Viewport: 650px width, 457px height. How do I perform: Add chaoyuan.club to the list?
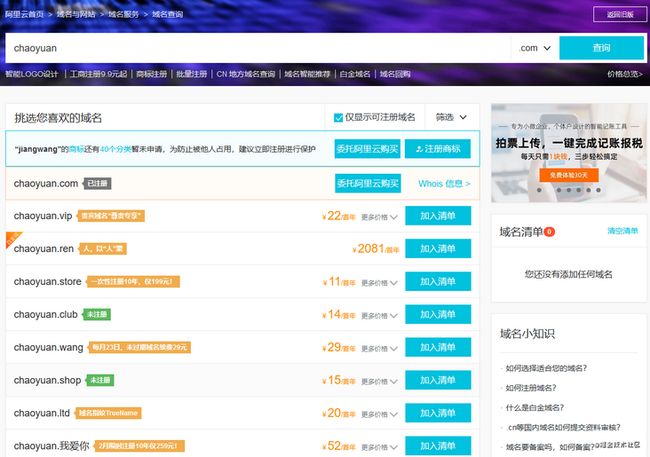[438, 314]
